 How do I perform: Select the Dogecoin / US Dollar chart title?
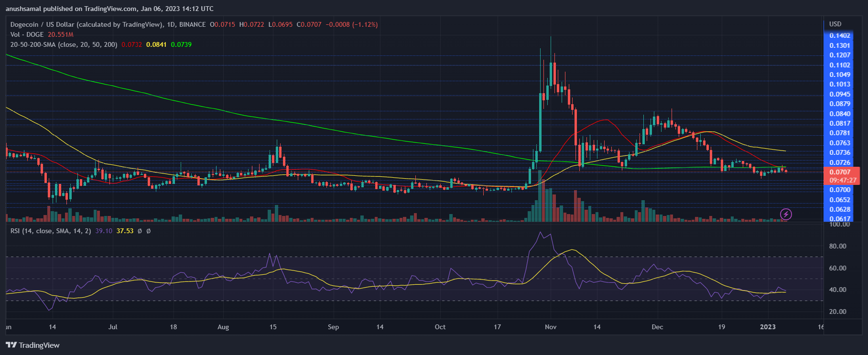(86, 24)
